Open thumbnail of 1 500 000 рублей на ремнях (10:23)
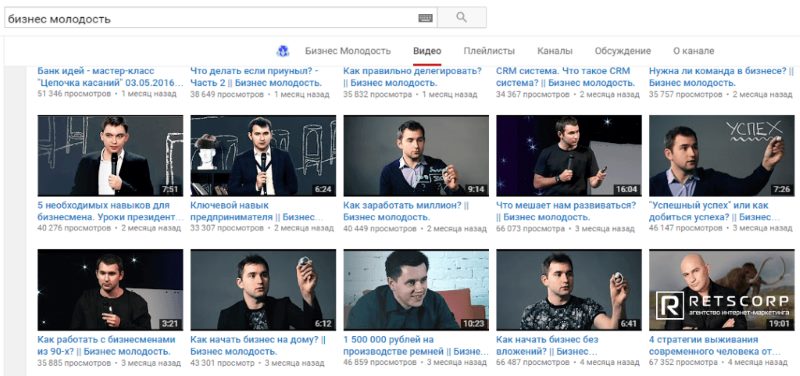The image size is (800, 376). click(416, 290)
